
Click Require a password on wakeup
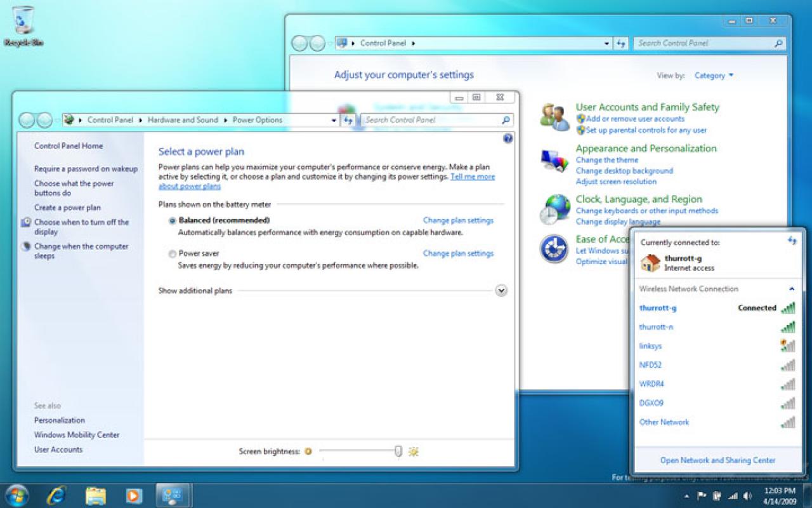tap(86, 169)
